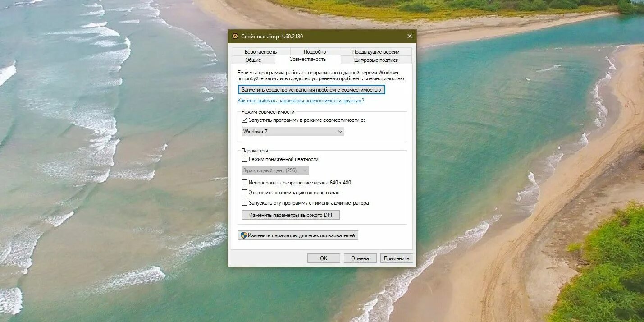The width and height of the screenshot is (644, 322).
Task: Switch to the 'Общие' tab
Action: point(253,59)
